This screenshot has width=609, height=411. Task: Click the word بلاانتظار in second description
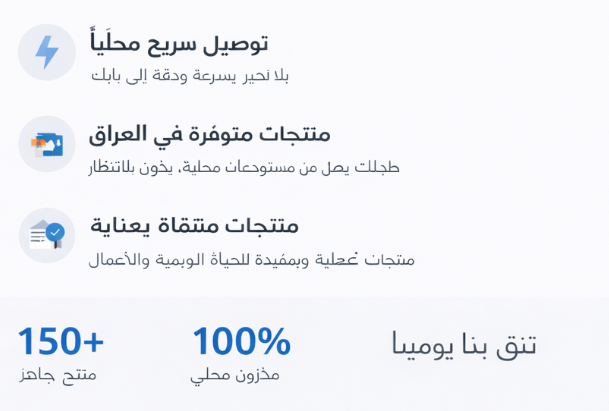(122, 166)
